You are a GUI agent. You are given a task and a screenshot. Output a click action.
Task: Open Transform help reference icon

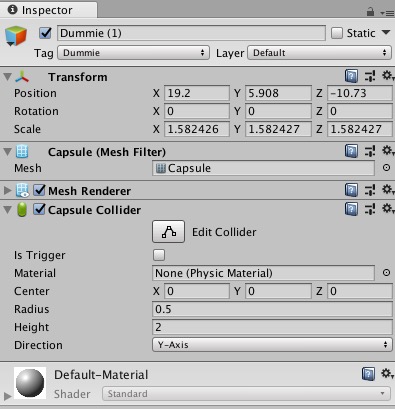(x=351, y=76)
